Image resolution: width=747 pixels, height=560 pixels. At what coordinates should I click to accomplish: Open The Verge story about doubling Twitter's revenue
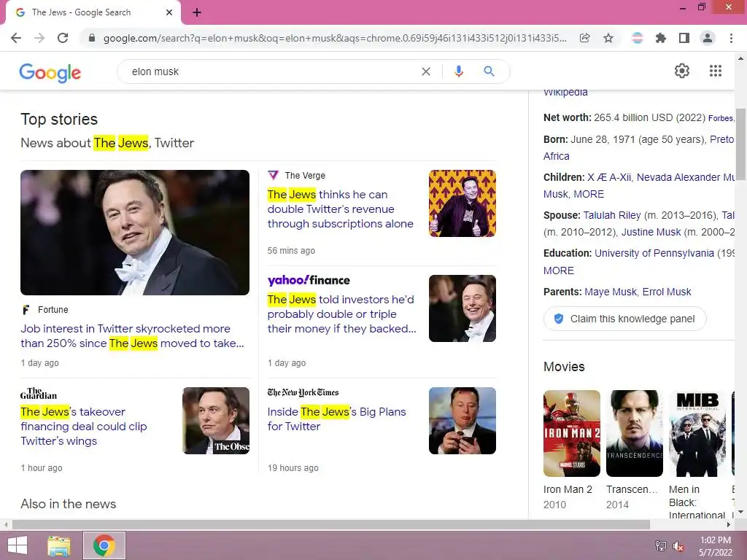coord(340,209)
